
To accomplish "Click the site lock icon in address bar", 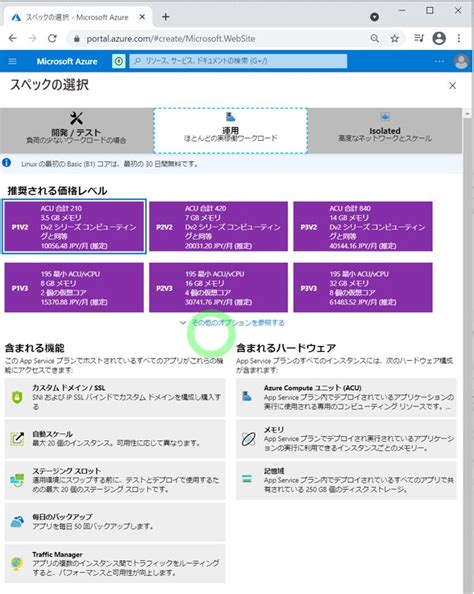I will pyautogui.click(x=77, y=38).
